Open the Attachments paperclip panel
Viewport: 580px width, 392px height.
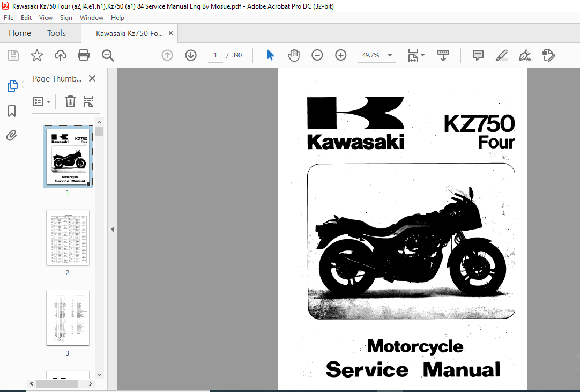pos(11,136)
